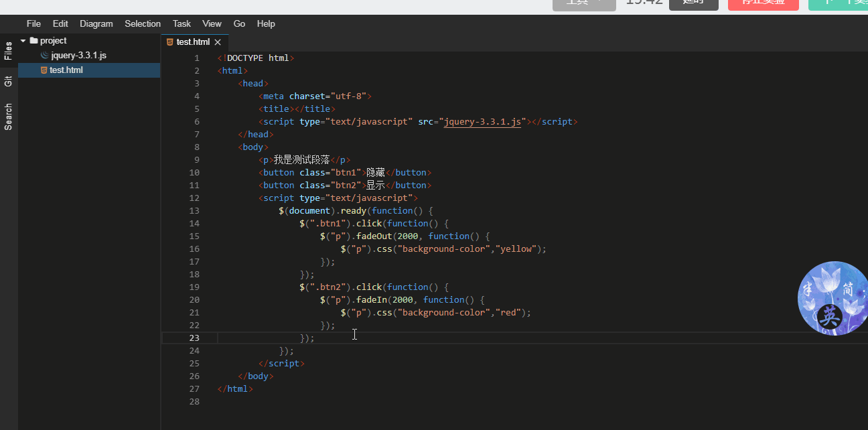
Task: Click the HTML icon on the editor tab
Action: pyautogui.click(x=170, y=42)
